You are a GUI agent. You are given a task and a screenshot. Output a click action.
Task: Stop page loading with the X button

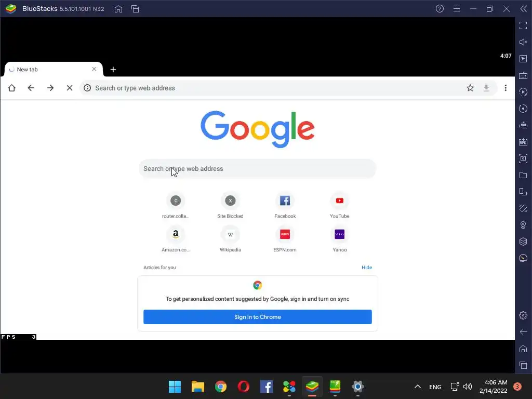coord(70,88)
